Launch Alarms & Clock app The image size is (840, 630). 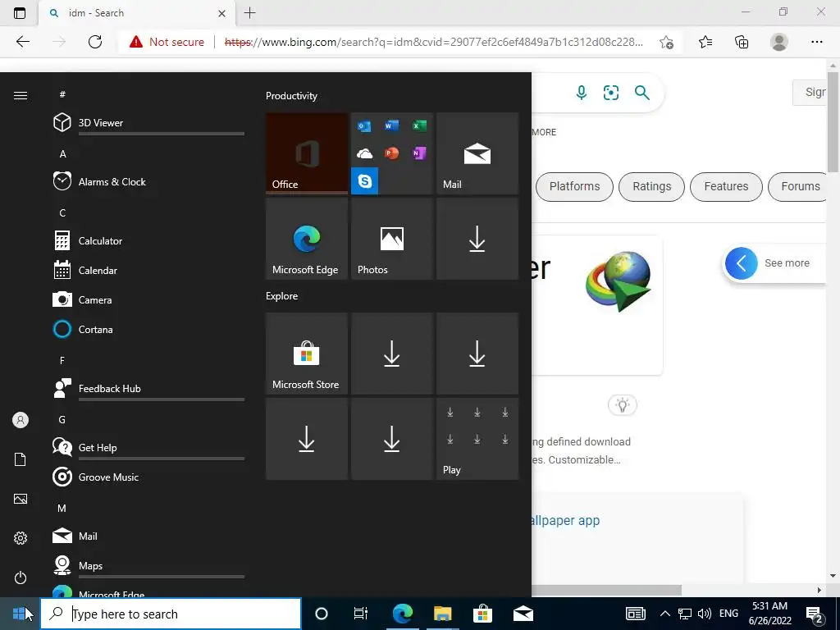click(148, 181)
